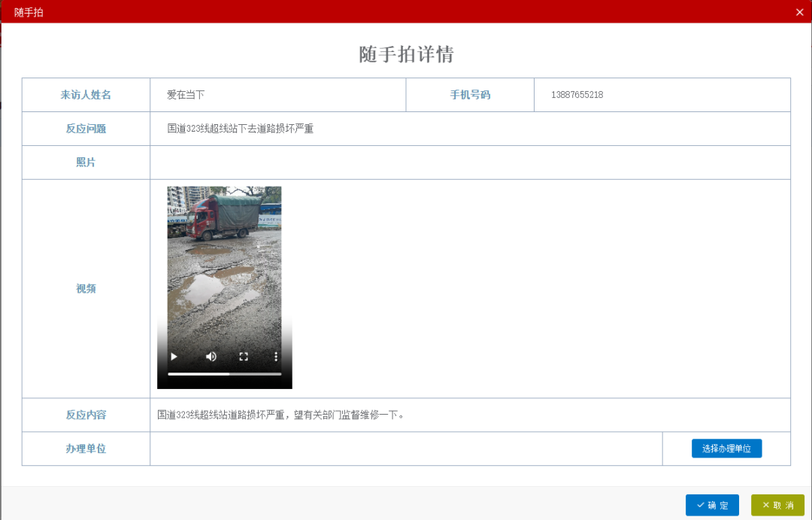The image size is (812, 520).
Task: Click the 手机号码 label cell
Action: pos(470,95)
